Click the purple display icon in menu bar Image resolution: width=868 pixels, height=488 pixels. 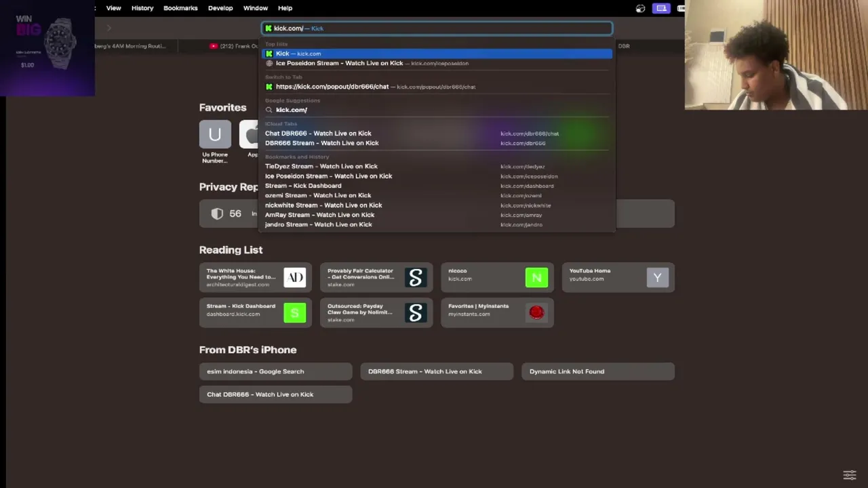click(x=661, y=8)
